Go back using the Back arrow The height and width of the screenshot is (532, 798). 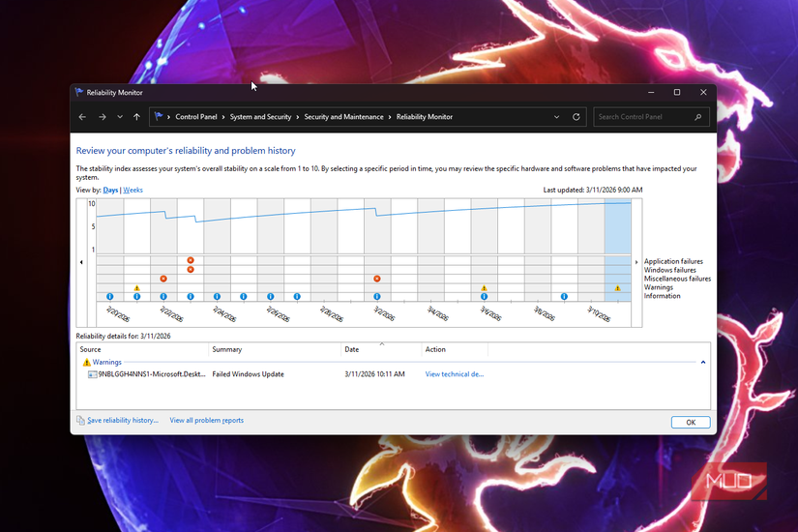click(x=82, y=117)
